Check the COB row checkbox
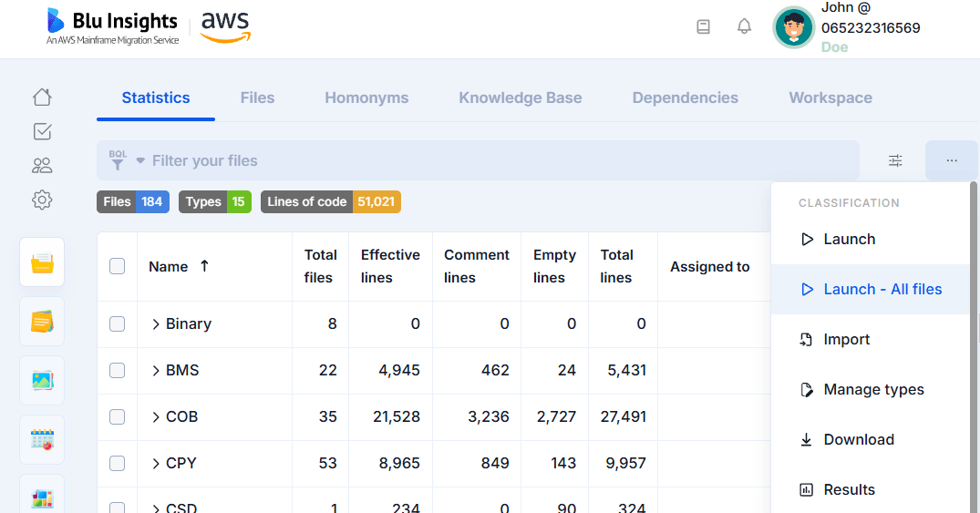 pos(117,416)
